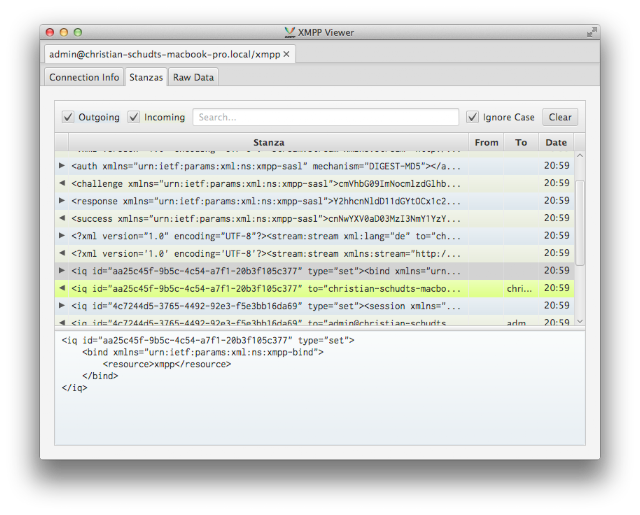Sort by the From column header
Viewport: 640px width, 515px height.
[x=487, y=142]
